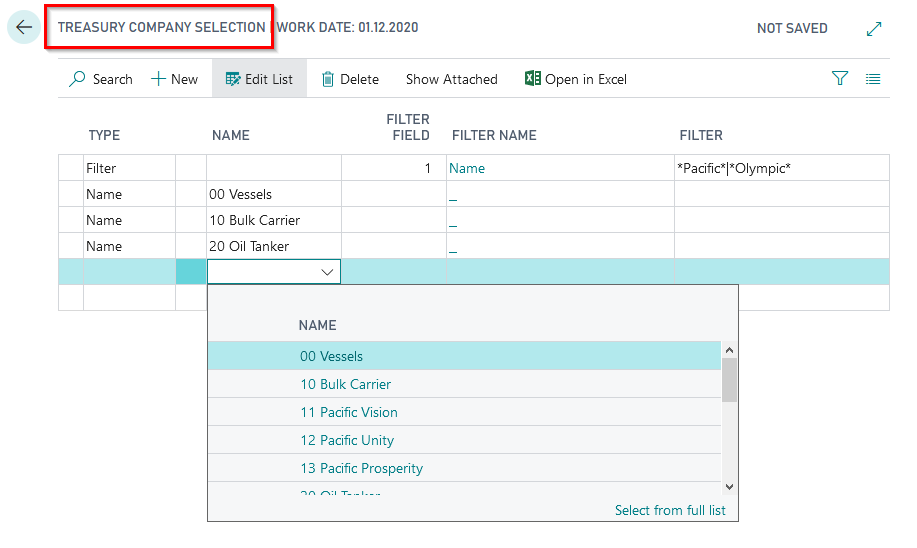
Task: Toggle Edit List mode
Action: click(x=259, y=79)
